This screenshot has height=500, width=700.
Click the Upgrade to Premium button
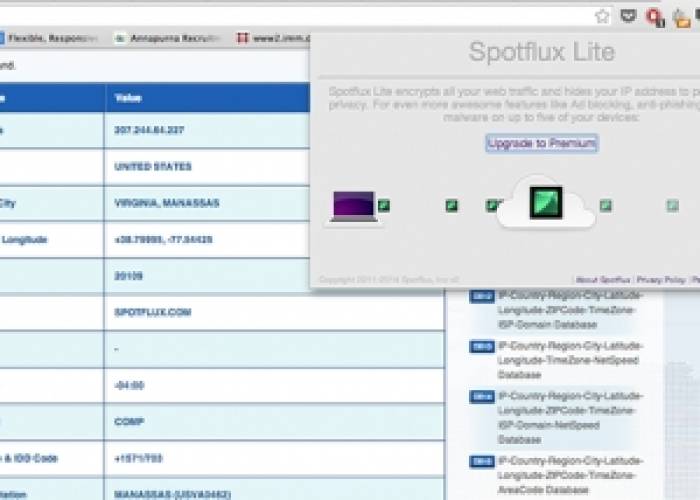pyautogui.click(x=542, y=143)
